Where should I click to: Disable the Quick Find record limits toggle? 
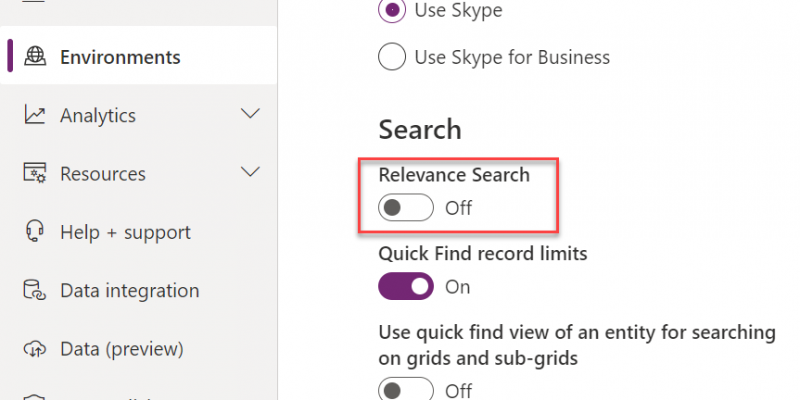(x=406, y=286)
